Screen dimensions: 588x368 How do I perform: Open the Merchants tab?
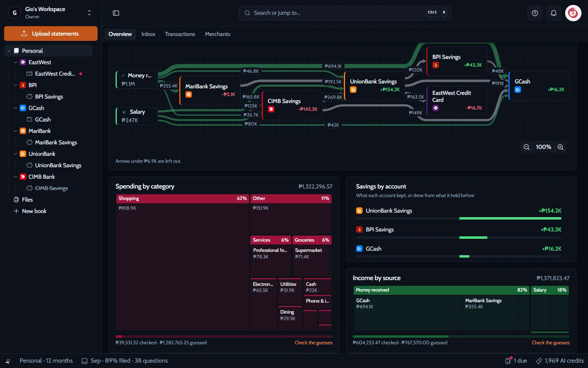click(218, 34)
